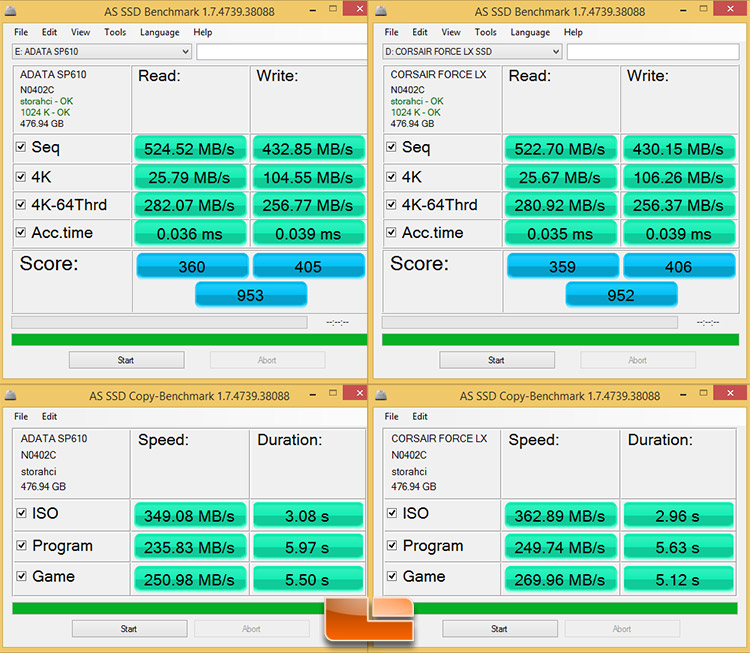Toggle Game checkbox in ADATA copy benchmark
Screen dimensions: 750x653
pos(21,576)
